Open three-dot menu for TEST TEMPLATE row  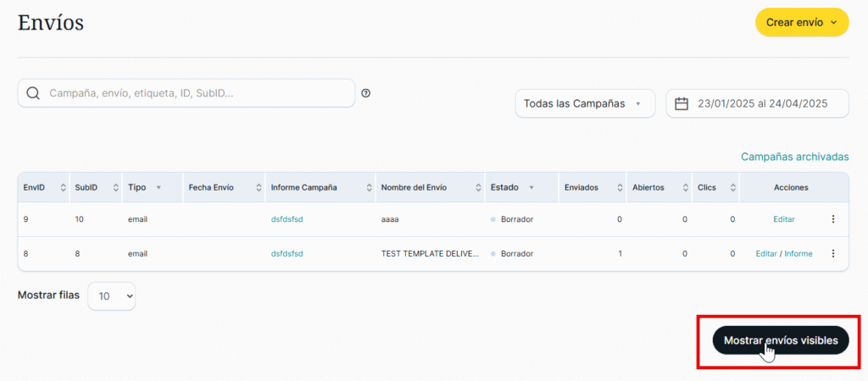(832, 253)
